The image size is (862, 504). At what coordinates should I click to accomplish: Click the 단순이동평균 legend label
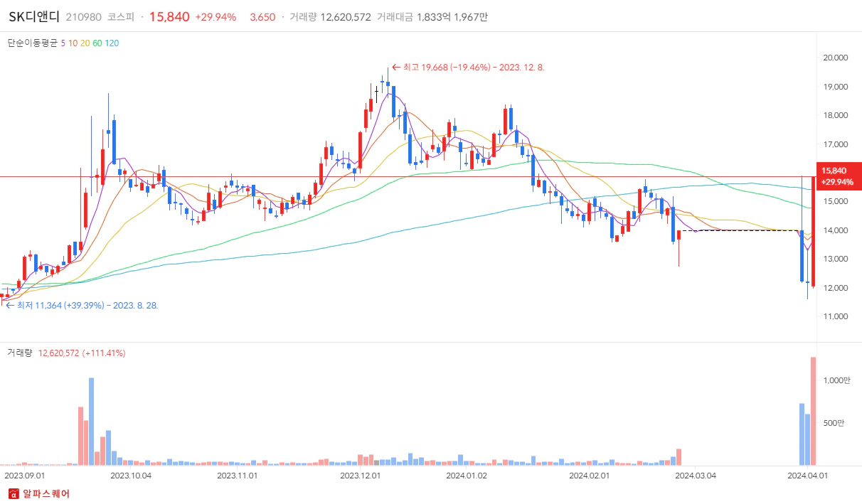33,43
